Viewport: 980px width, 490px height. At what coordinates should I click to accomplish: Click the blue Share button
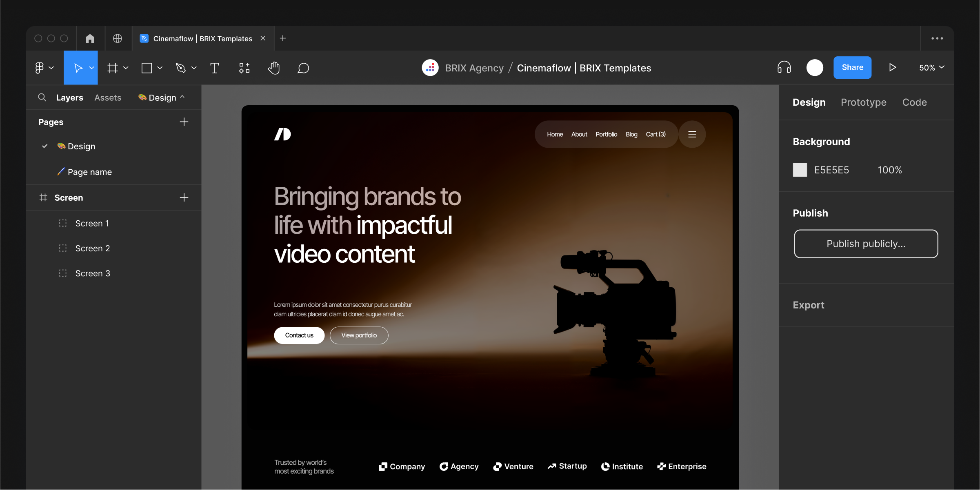(x=852, y=67)
